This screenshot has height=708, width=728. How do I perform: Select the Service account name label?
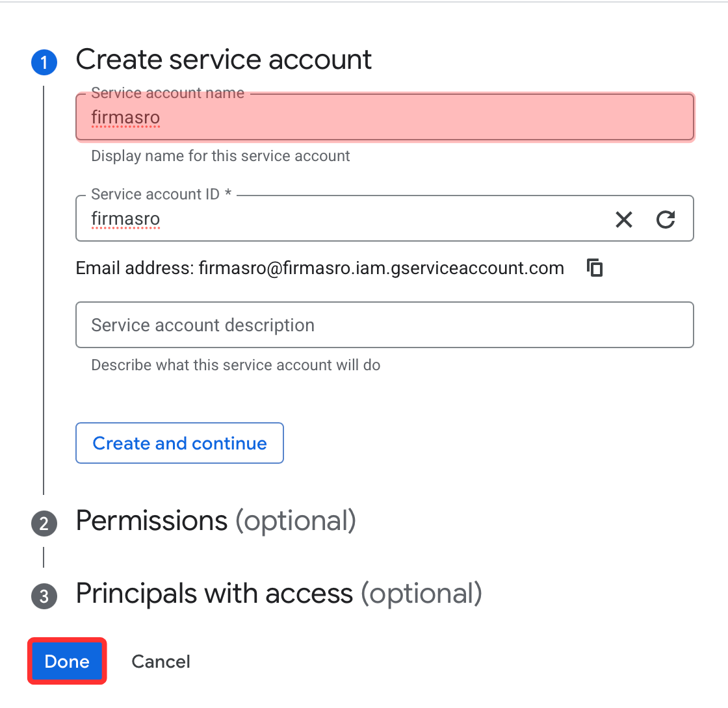pos(168,93)
